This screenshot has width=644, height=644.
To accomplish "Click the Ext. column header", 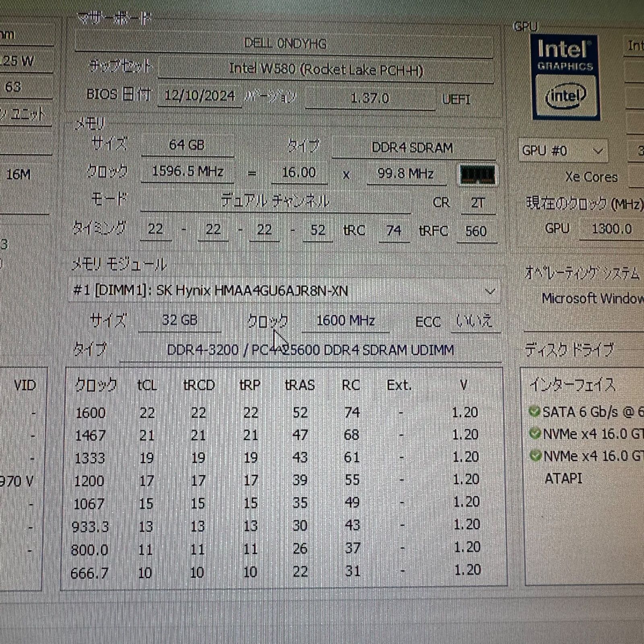I will (399, 385).
